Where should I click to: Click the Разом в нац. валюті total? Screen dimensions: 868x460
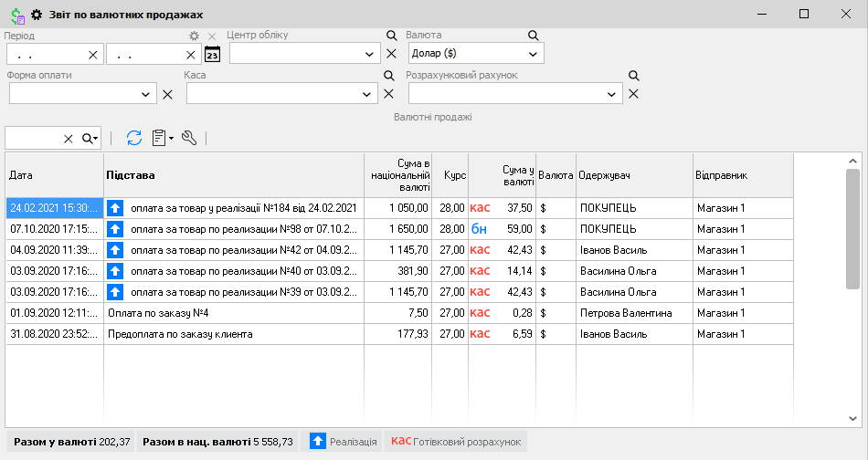point(218,442)
